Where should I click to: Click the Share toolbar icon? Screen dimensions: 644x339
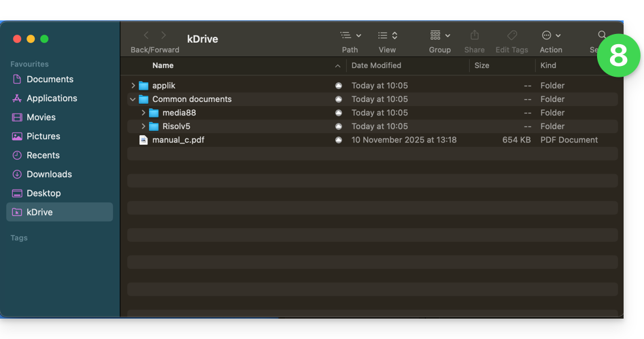click(475, 35)
